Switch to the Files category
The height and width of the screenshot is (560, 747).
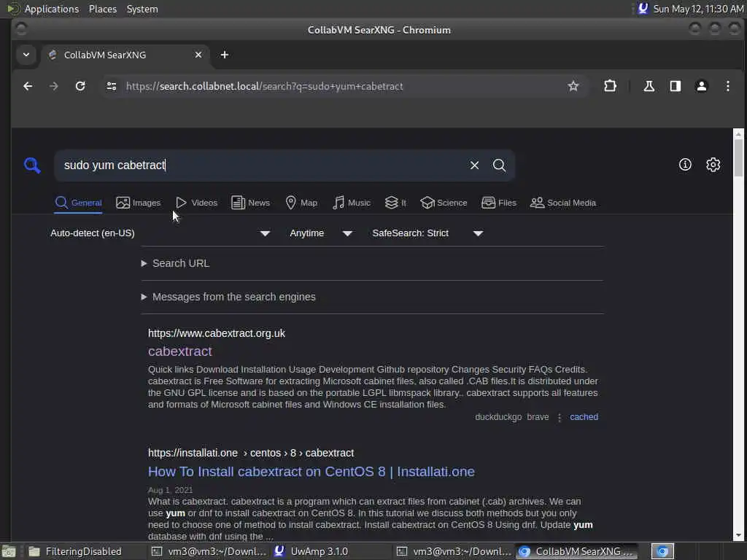[499, 203]
